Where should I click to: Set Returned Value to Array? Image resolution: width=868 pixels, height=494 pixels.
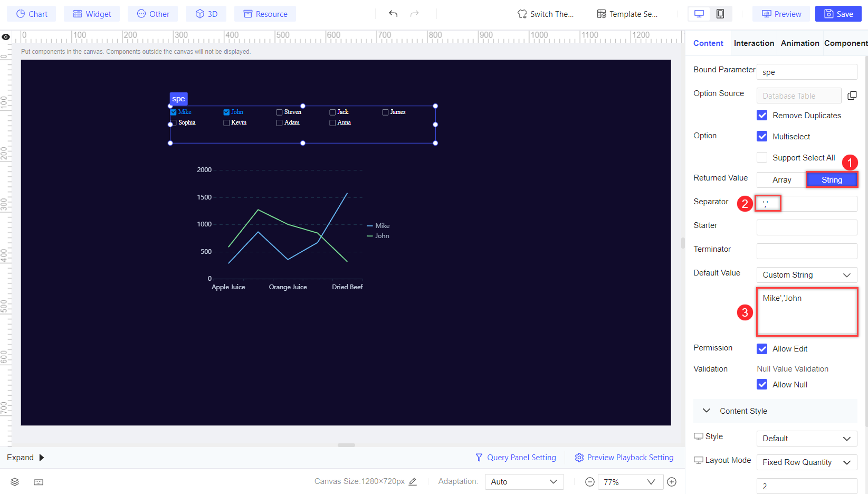pyautogui.click(x=781, y=180)
